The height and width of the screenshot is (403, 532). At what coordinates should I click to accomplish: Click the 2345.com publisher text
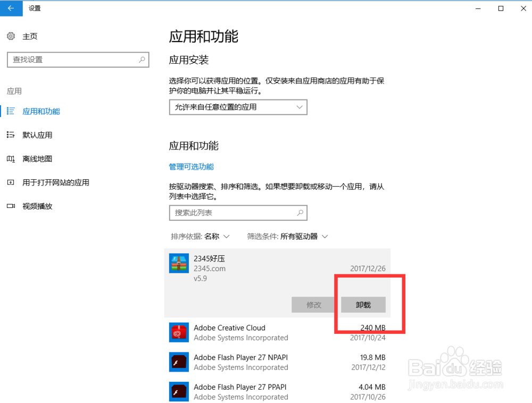pyautogui.click(x=209, y=268)
